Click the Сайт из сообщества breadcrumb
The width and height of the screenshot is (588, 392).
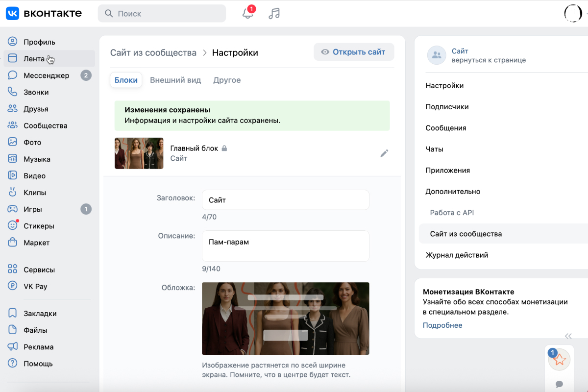[153, 52]
